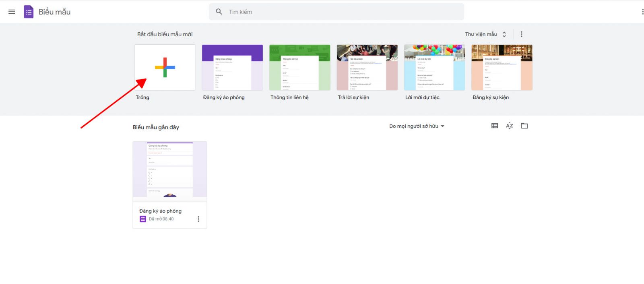Click the Bắt đầu biểu mẫu mới heading
Viewport: 644px width, 284px height.
[x=165, y=34]
